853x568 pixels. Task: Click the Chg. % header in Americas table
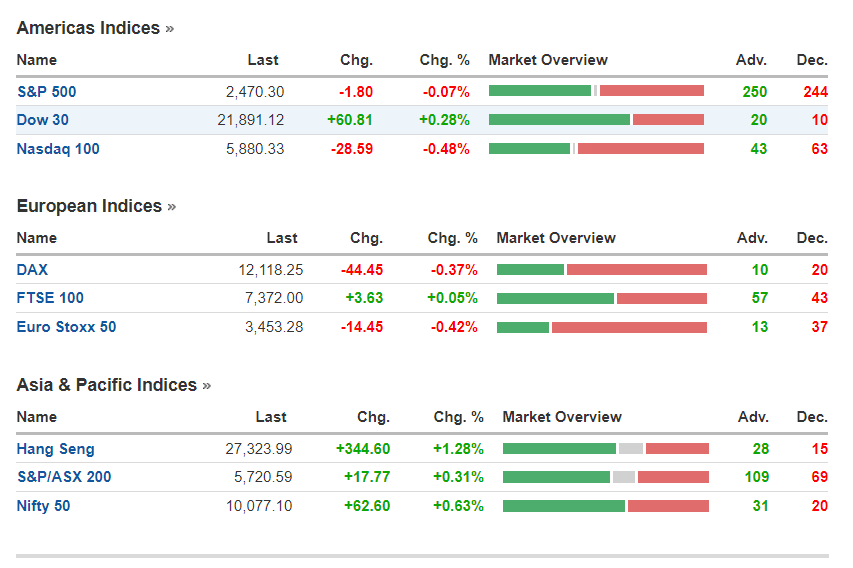tap(444, 60)
